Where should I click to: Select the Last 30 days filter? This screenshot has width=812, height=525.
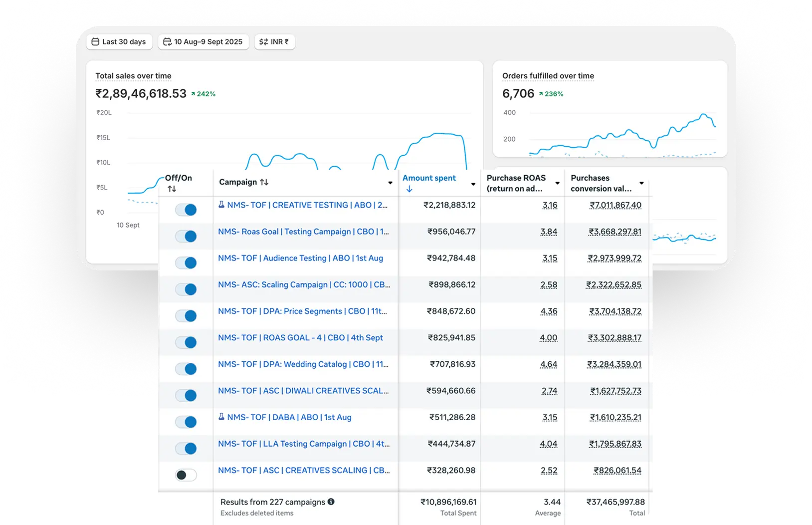tap(119, 42)
